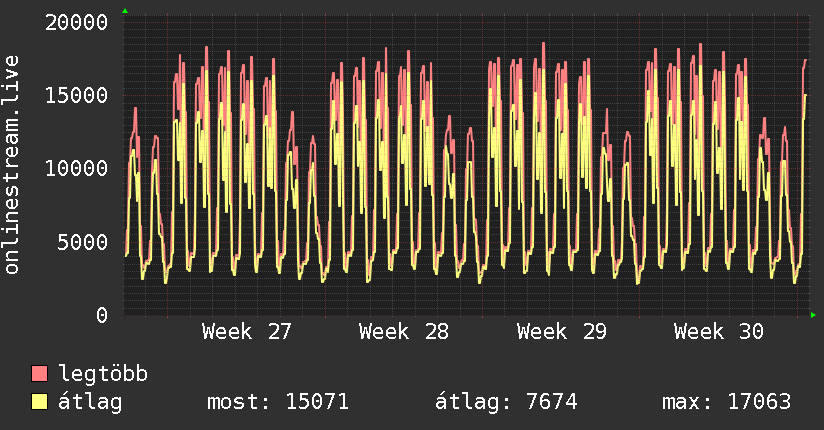Select the Week 30 axis label
This screenshot has height=430, width=824.
[x=719, y=332]
